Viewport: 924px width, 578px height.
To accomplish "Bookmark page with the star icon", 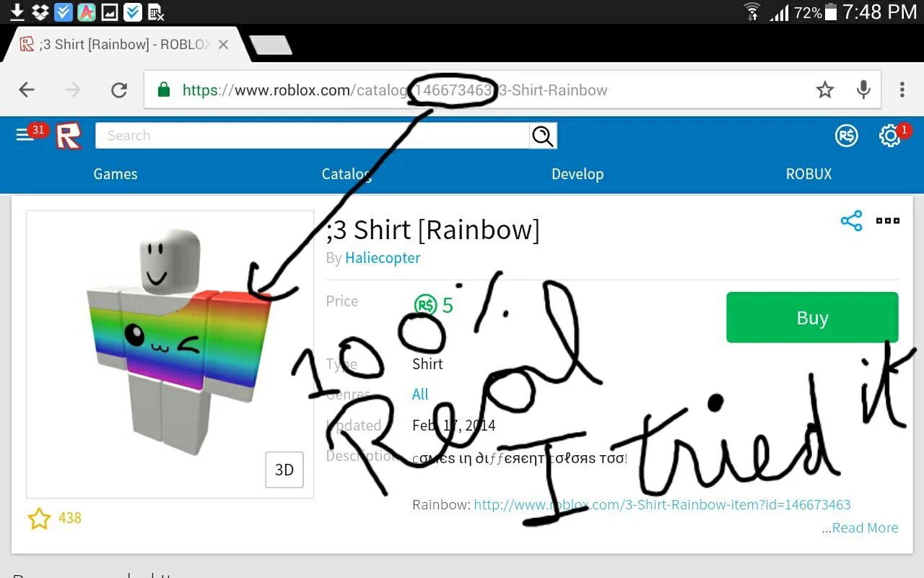I will pyautogui.click(x=825, y=90).
